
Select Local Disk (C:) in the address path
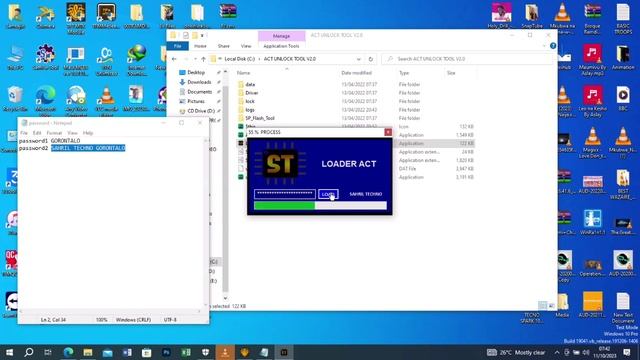(240, 59)
